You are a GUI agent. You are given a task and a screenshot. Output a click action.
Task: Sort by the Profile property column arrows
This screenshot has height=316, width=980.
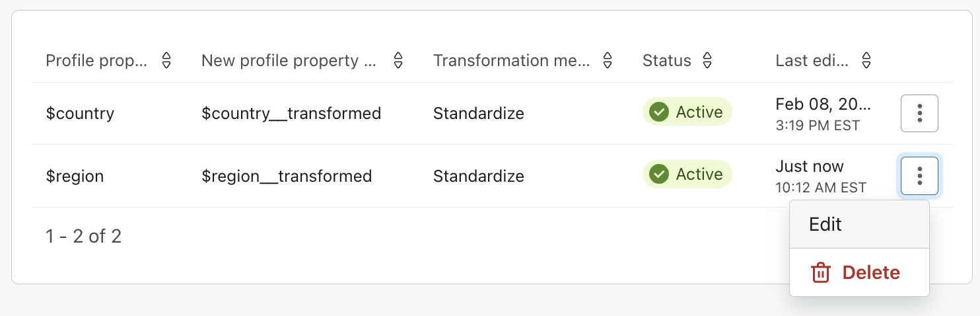166,61
